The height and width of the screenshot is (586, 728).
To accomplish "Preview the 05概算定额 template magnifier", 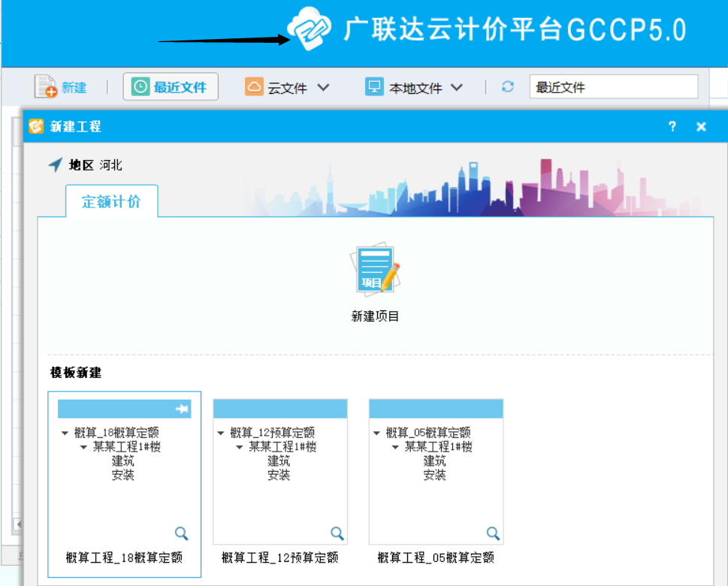I will [493, 533].
